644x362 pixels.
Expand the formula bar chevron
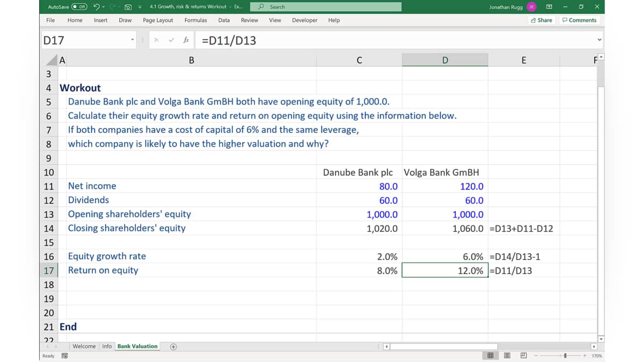pyautogui.click(x=599, y=40)
